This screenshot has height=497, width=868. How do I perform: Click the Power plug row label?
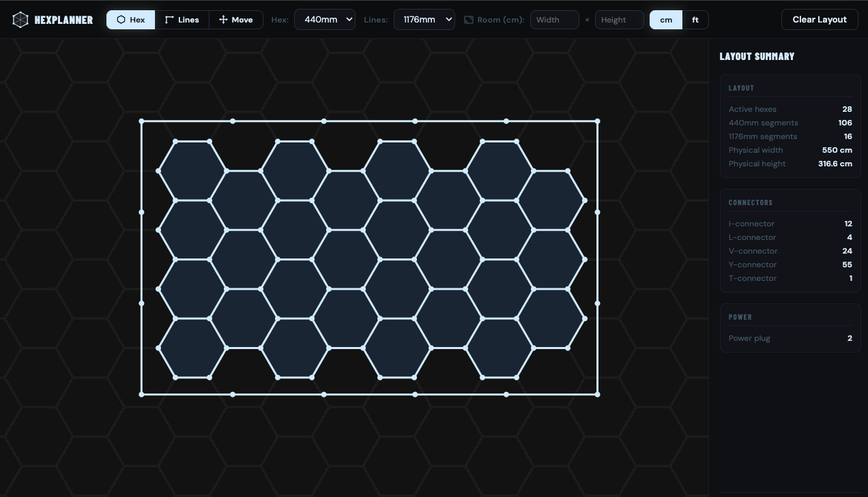pyautogui.click(x=749, y=338)
